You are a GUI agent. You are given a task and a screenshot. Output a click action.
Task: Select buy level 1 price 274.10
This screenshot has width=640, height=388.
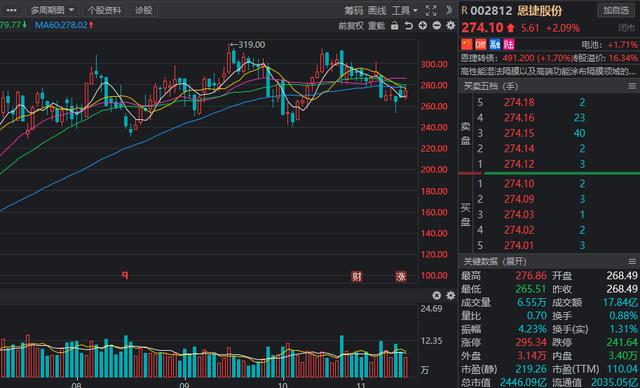pyautogui.click(x=519, y=184)
